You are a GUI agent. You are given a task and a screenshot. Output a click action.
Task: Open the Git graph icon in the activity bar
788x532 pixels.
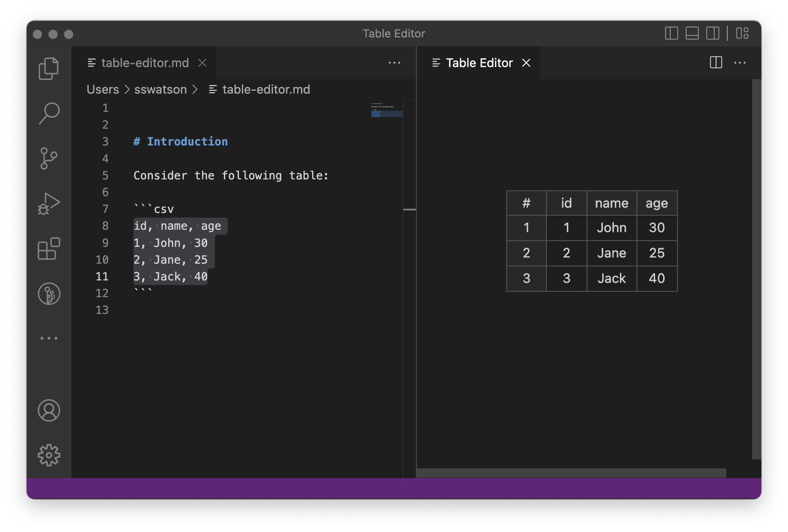[49, 294]
